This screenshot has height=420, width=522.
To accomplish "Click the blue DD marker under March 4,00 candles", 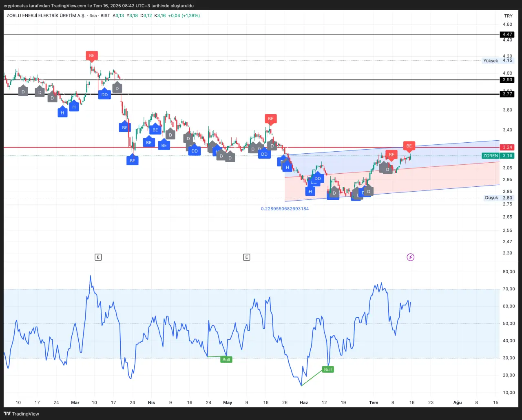I will click(104, 95).
